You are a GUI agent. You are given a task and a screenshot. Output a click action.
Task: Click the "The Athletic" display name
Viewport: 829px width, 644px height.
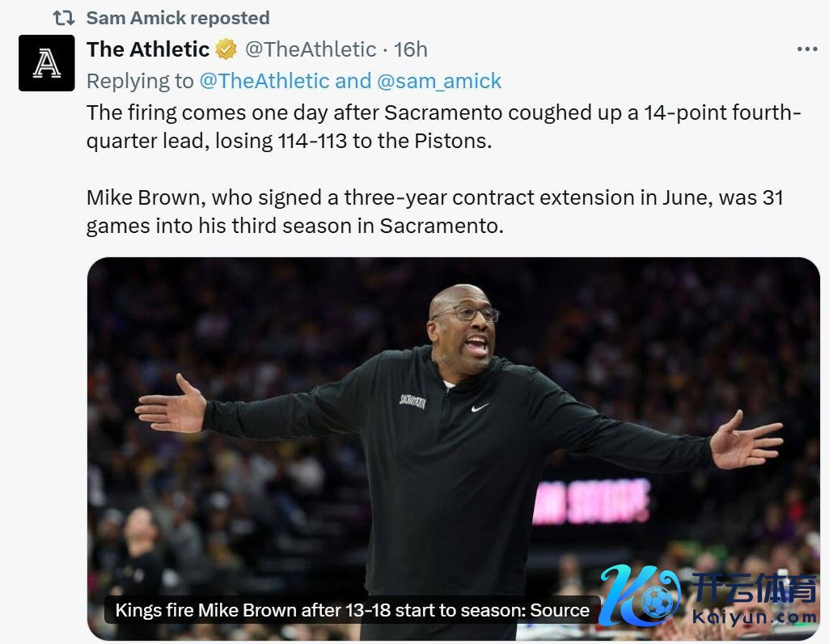coord(148,49)
